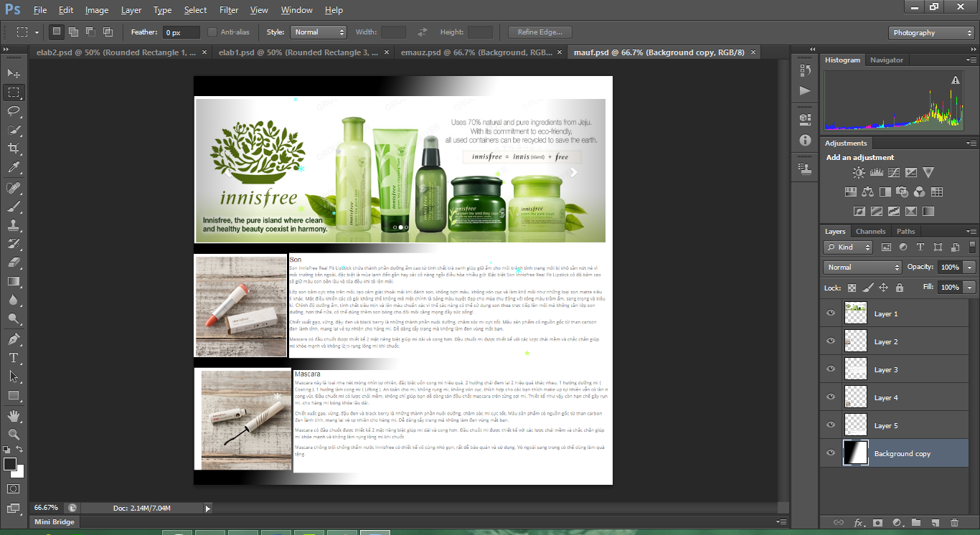Toggle lock transparent pixels
980x535 pixels.
point(852,288)
